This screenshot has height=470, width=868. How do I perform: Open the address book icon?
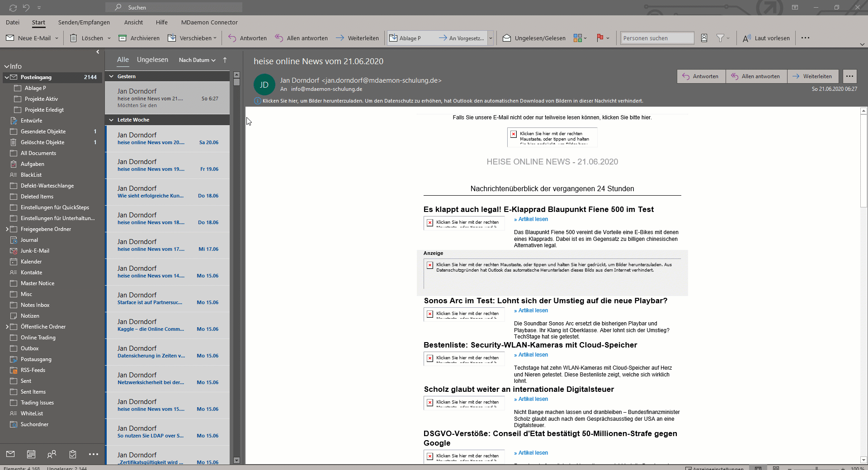tap(704, 38)
